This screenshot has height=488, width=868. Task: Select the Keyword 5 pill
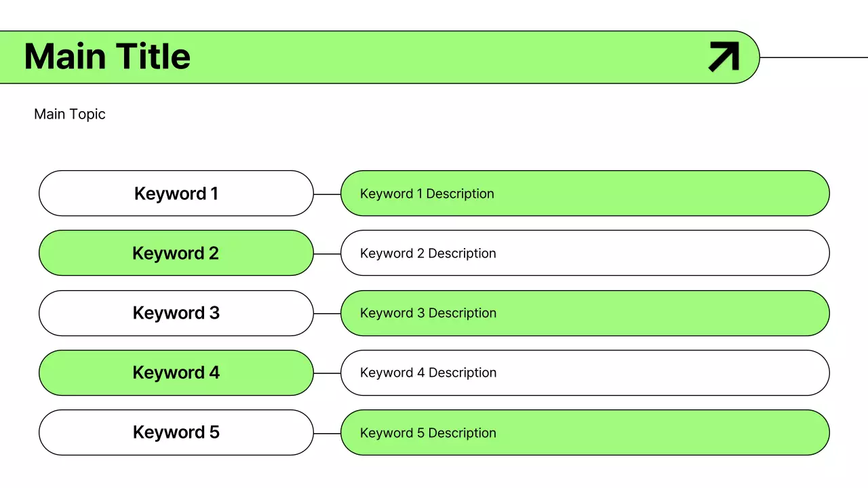click(176, 432)
